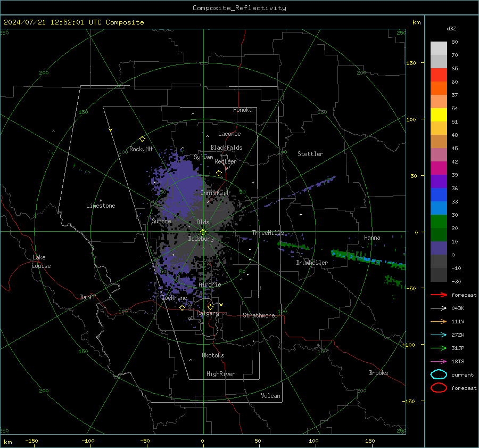
Task: Select the cyan 27ZW arrow legend entry
Action: tap(439, 335)
